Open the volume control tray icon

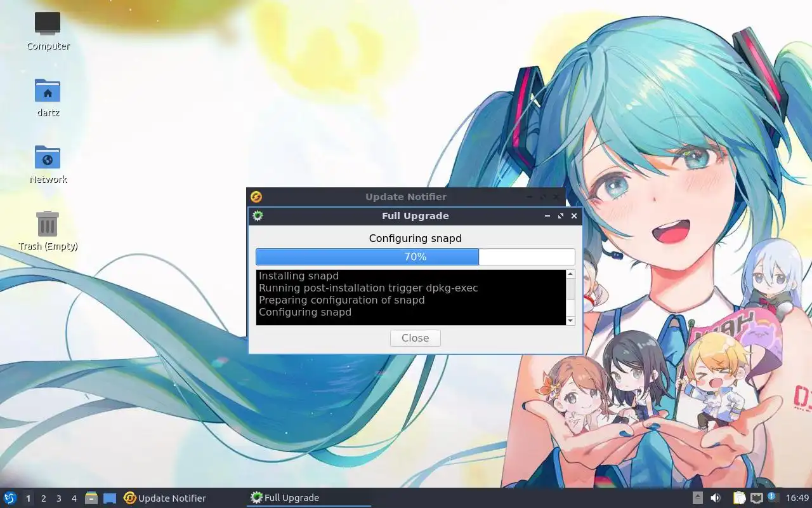click(716, 498)
